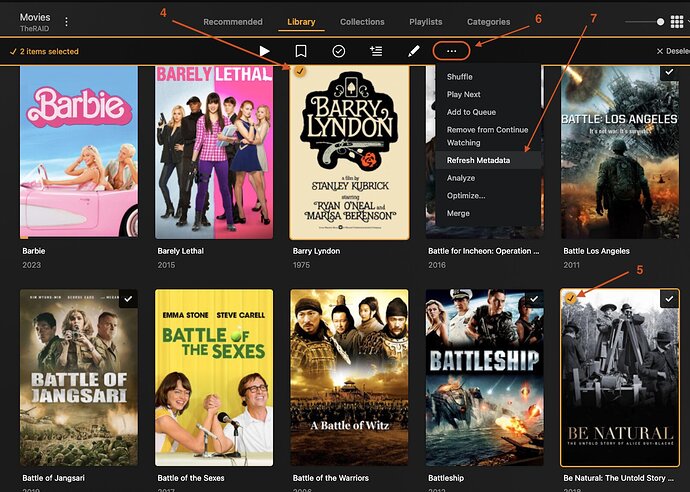Open the Barbie poster

coord(79,152)
